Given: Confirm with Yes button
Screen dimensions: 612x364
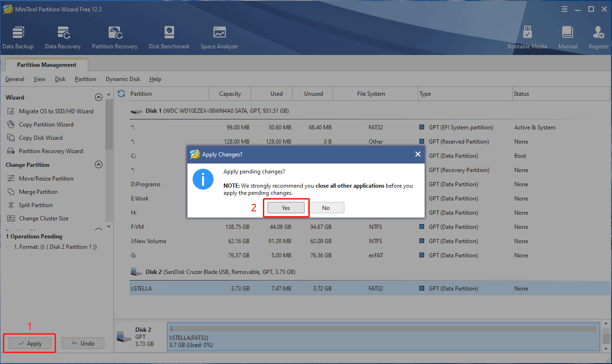Looking at the screenshot, I should (x=286, y=208).
